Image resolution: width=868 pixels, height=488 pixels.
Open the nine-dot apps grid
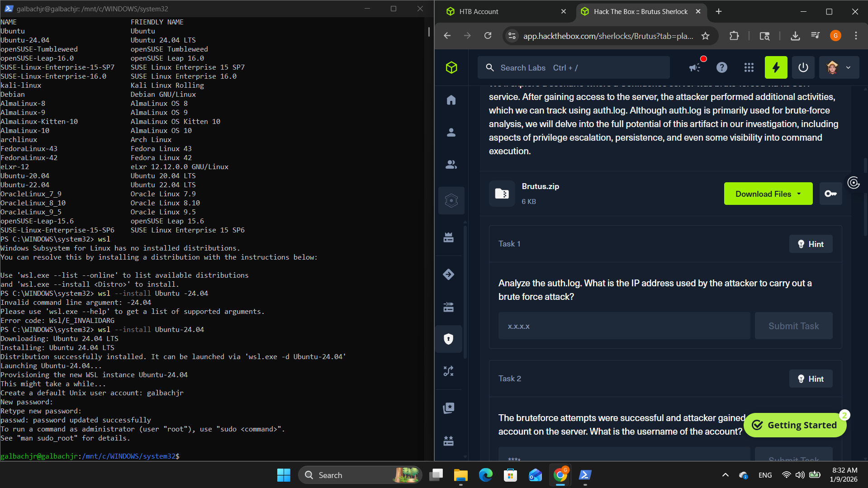tap(749, 68)
